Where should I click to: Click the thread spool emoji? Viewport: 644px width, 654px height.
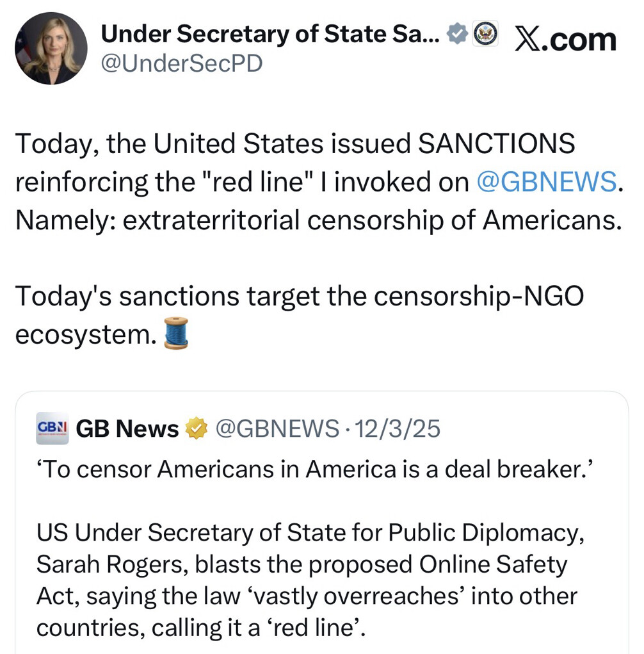[x=176, y=333]
